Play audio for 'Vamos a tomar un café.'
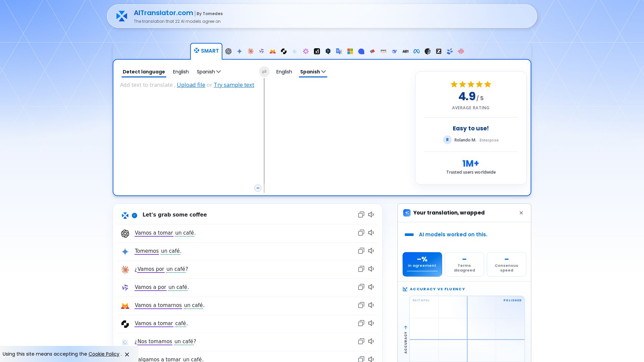The height and width of the screenshot is (362, 644). click(x=371, y=233)
